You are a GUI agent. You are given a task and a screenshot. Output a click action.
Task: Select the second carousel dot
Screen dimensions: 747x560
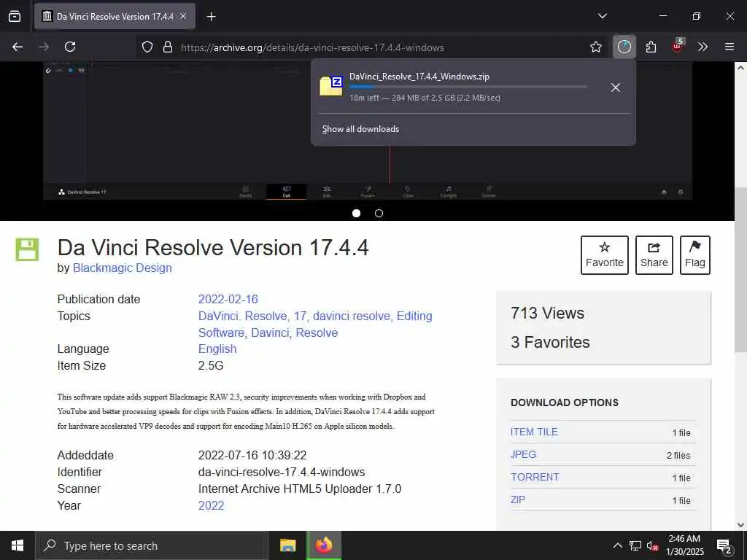[x=379, y=214]
